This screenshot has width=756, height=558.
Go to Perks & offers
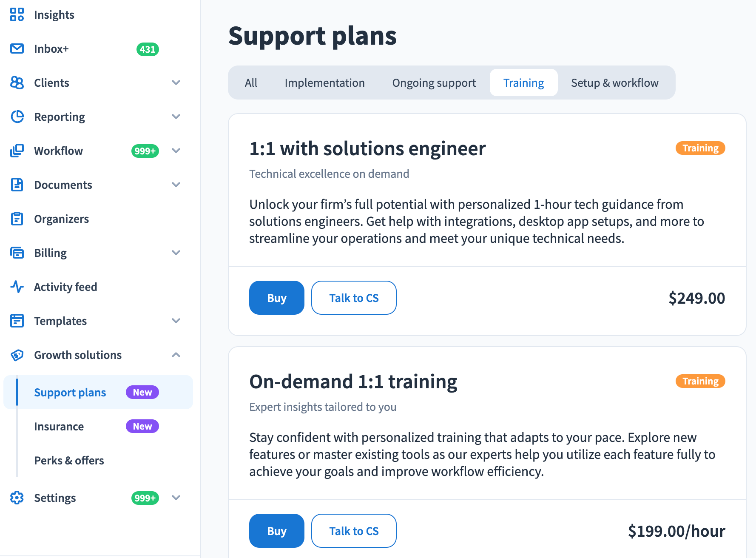point(69,460)
